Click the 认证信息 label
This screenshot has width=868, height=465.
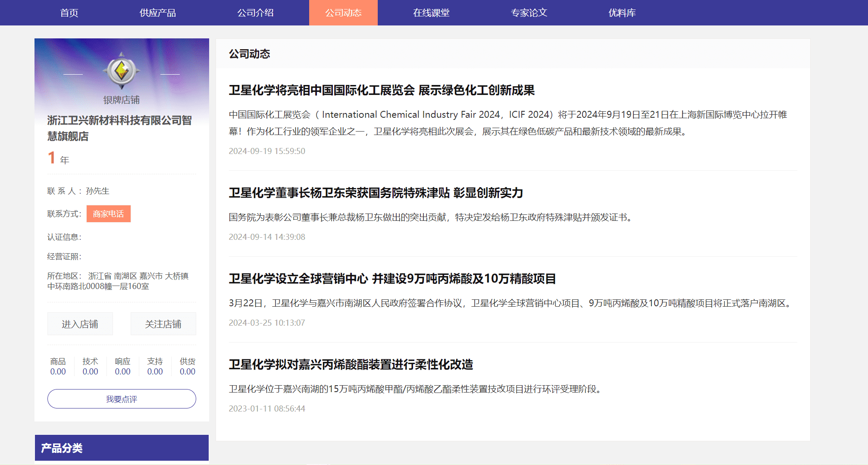coord(64,237)
